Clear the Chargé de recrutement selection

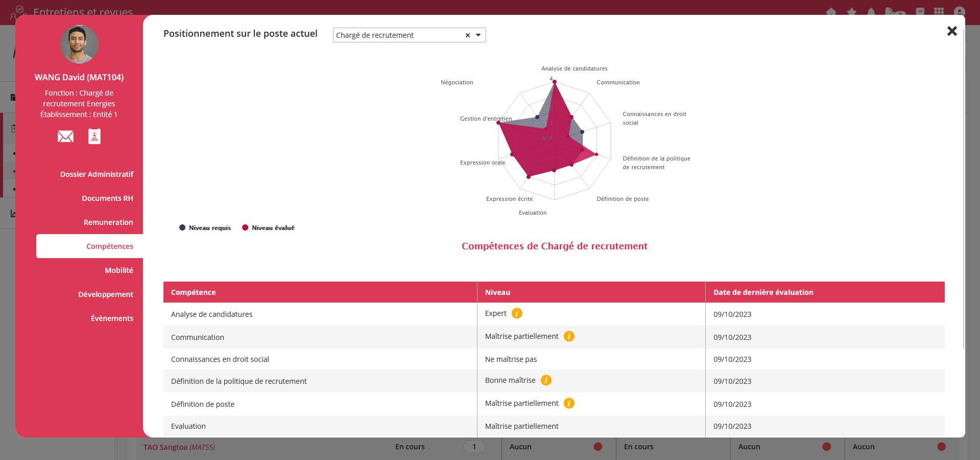coord(467,35)
